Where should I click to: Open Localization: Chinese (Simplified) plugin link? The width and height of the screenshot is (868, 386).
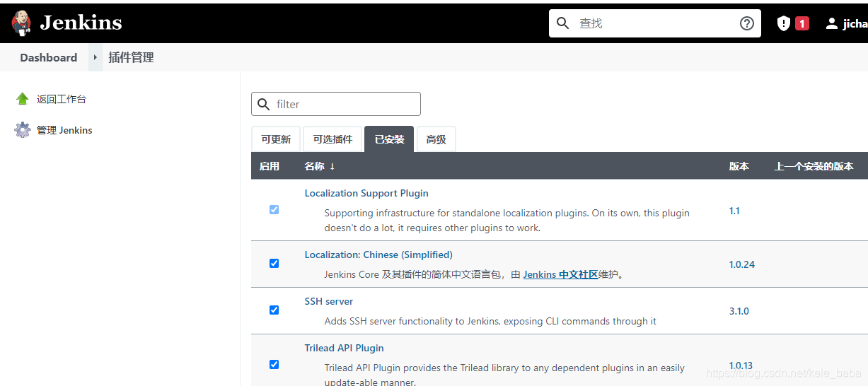tap(378, 255)
